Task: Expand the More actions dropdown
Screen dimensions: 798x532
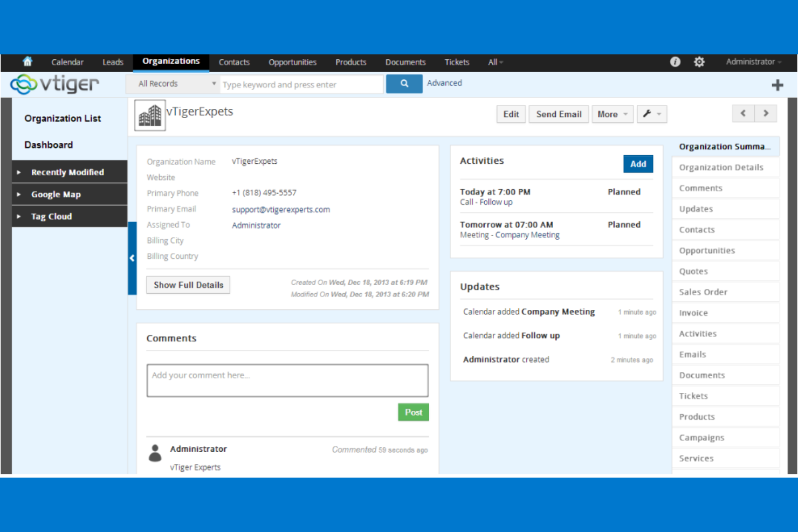Action: pyautogui.click(x=613, y=114)
